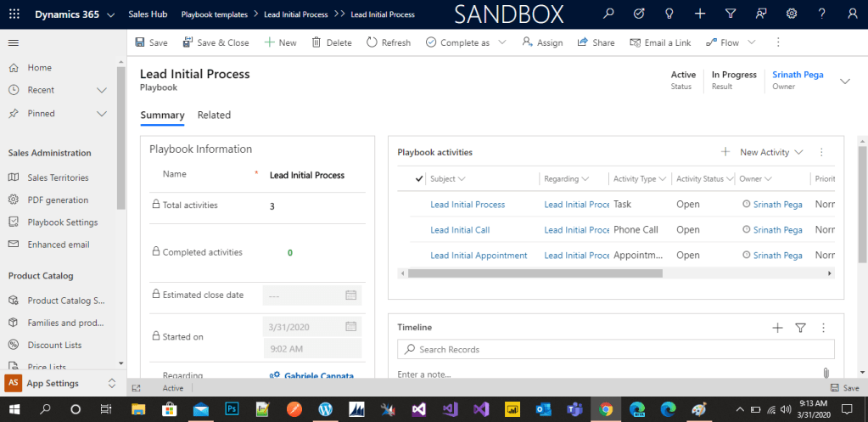Click the Advanced Find filter icon
Screen dimensions: 868x422
(731, 14)
